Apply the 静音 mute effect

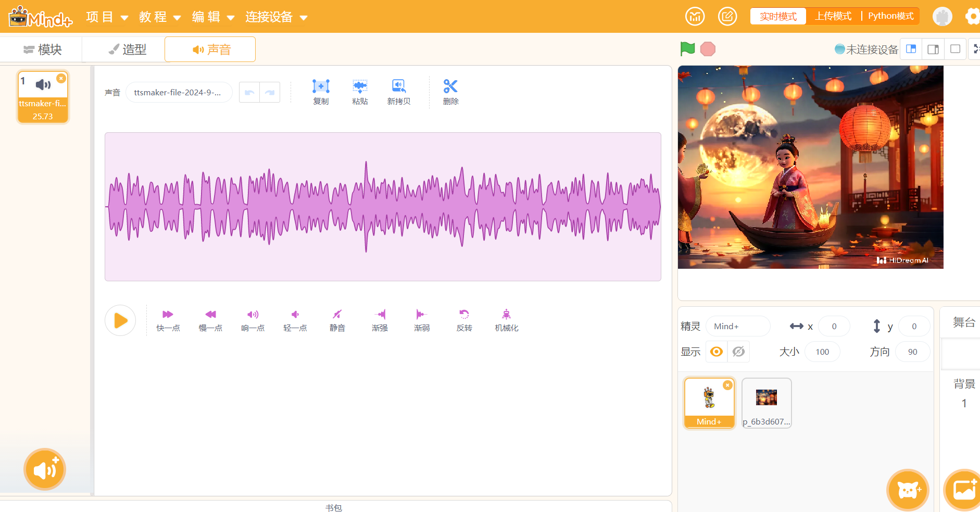coord(337,320)
